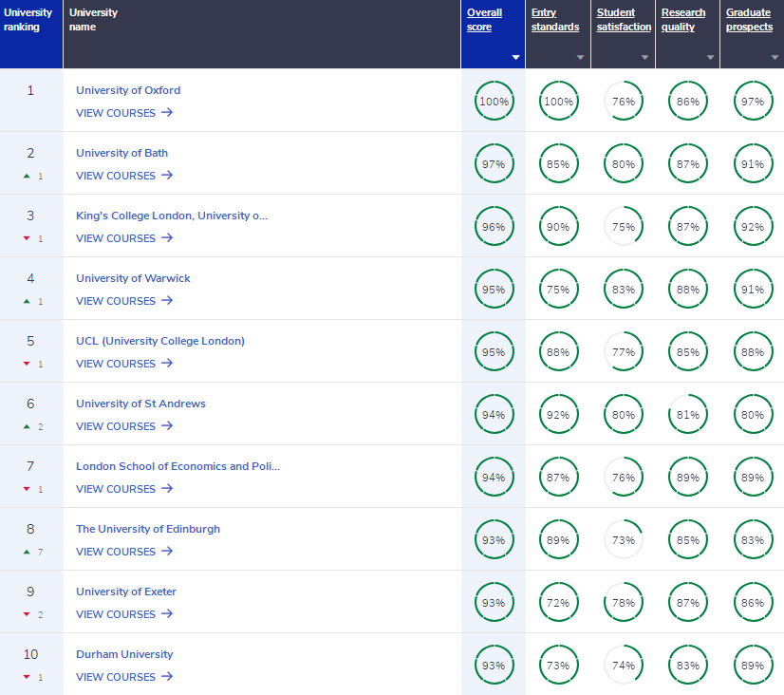The height and width of the screenshot is (695, 784).
Task: View courses for University of Bath
Action: 124,176
